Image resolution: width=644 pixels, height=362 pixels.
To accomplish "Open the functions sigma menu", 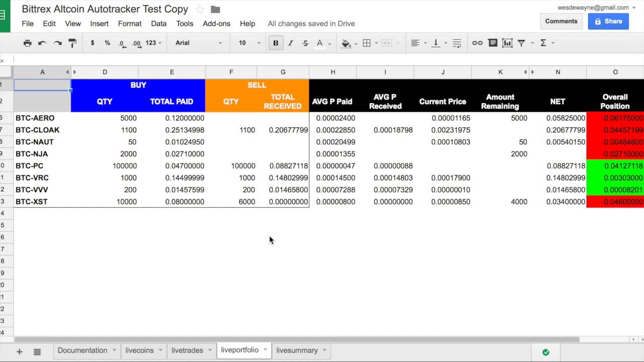I will [546, 43].
